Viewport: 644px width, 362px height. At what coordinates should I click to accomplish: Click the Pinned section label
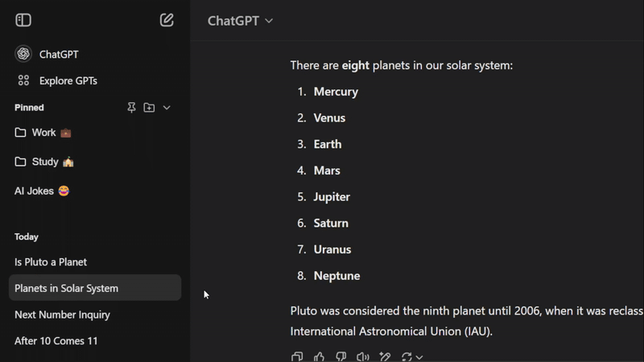click(x=29, y=108)
